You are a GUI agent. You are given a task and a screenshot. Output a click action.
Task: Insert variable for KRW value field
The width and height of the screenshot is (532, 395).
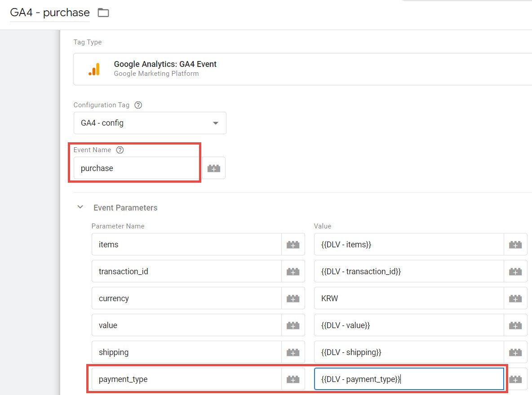point(515,298)
